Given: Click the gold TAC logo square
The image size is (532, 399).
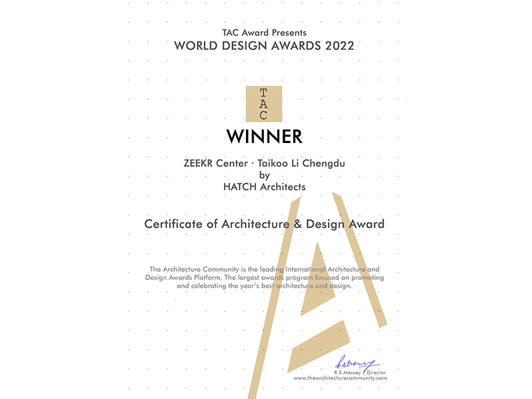Looking at the screenshot, I should click(x=263, y=104).
